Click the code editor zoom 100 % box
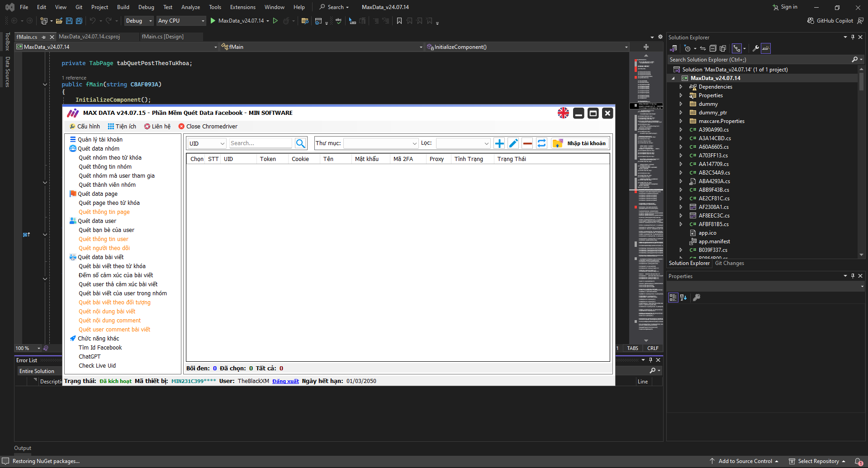This screenshot has width=868, height=468. pyautogui.click(x=28, y=348)
